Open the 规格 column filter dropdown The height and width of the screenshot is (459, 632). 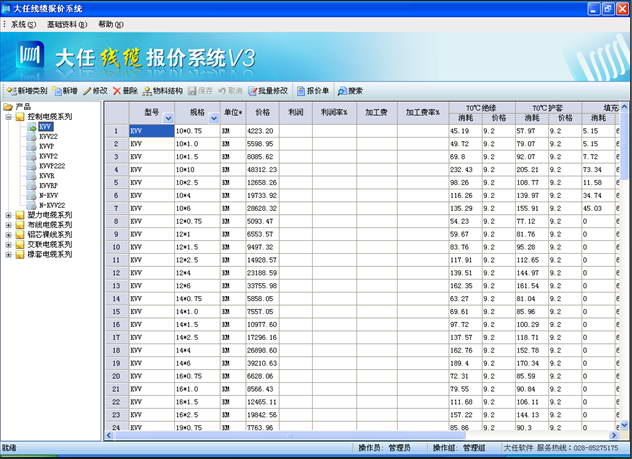click(214, 118)
